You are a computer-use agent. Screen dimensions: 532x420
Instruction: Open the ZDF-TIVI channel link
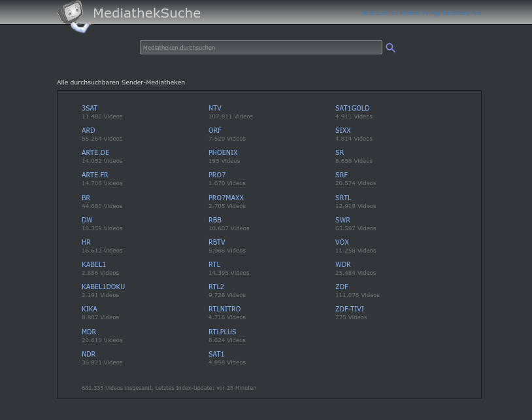click(x=350, y=309)
